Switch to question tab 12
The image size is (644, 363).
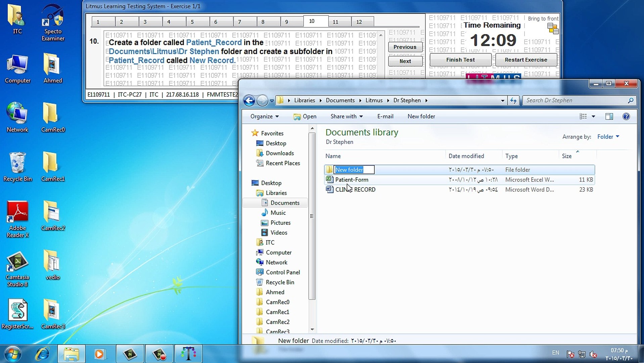[362, 22]
